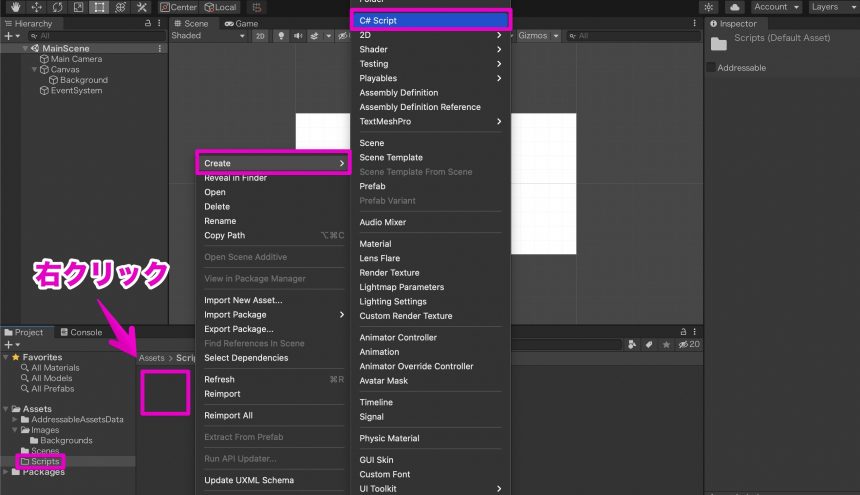Open the Project panel three-dot menu
Image resolution: width=860 pixels, height=495 pixels.
[694, 332]
